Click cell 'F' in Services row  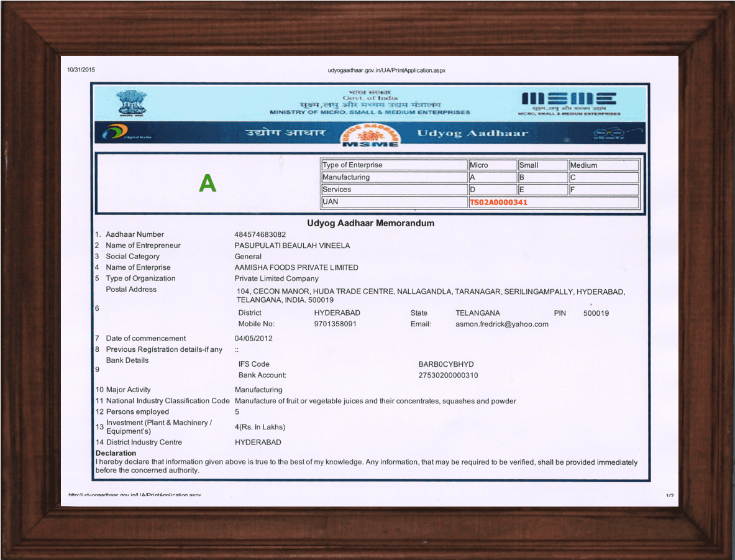[x=604, y=190]
